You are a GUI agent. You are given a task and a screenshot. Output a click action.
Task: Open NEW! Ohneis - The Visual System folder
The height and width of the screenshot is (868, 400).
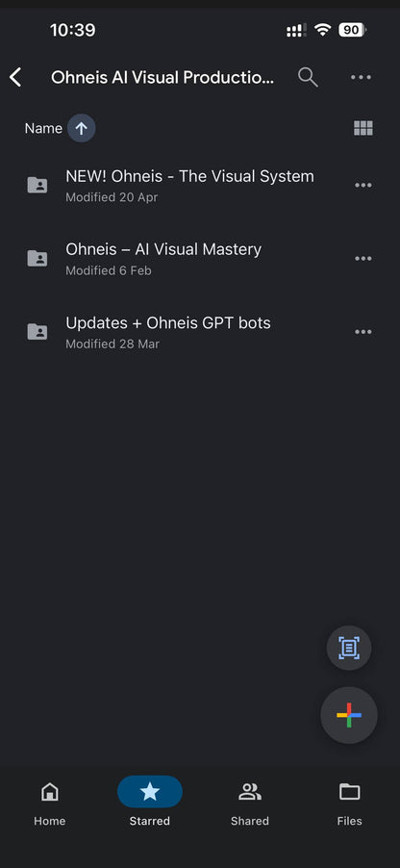pyautogui.click(x=189, y=185)
